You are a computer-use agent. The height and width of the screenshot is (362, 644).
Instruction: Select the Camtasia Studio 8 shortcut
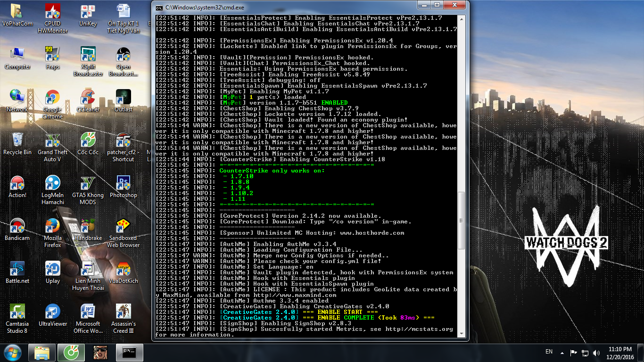coord(17,313)
